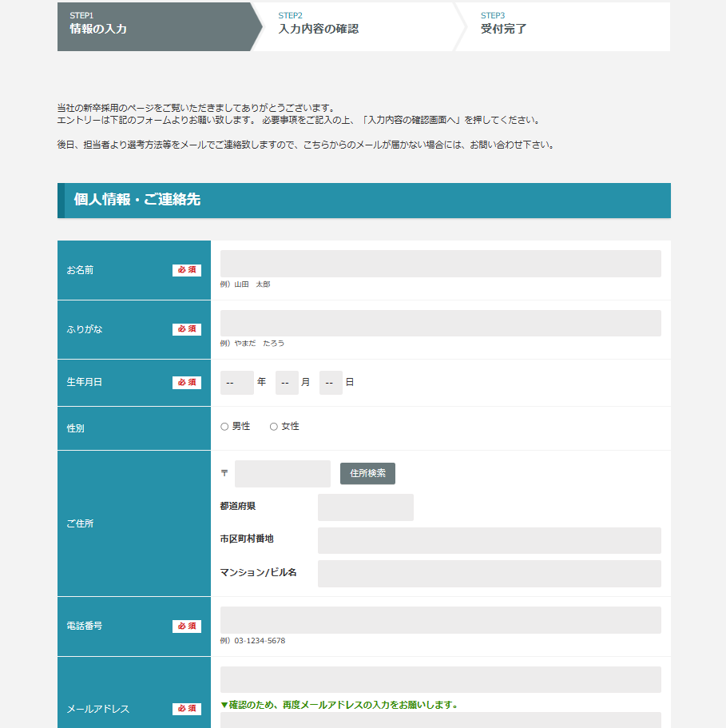Focus the お名前 input field
This screenshot has height=728, width=726.
point(440,264)
